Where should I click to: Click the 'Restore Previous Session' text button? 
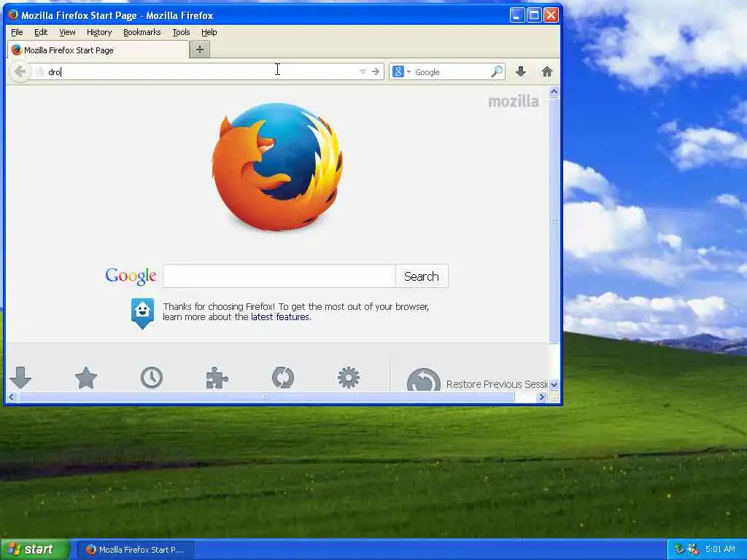pyautogui.click(x=497, y=384)
